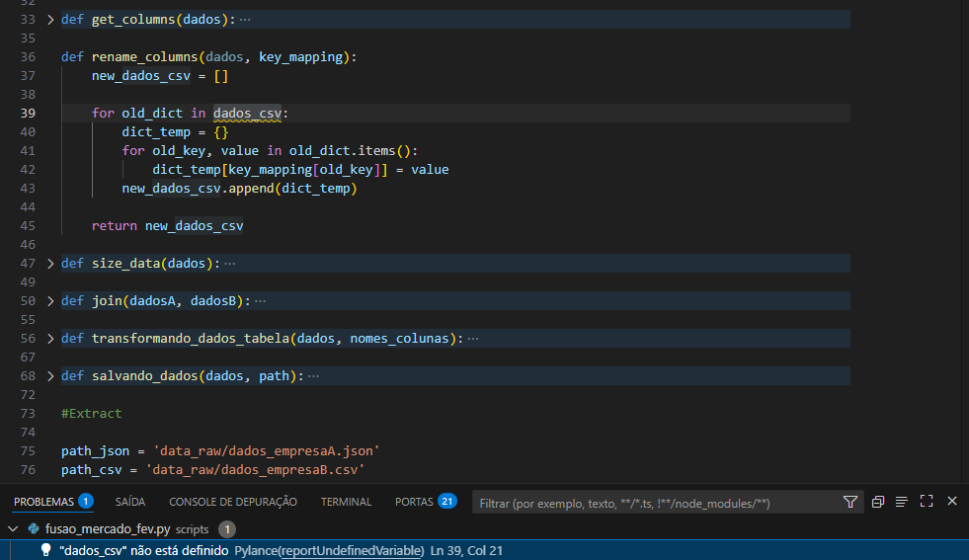
Task: Switch to the TERMINAL tab
Action: 346,502
